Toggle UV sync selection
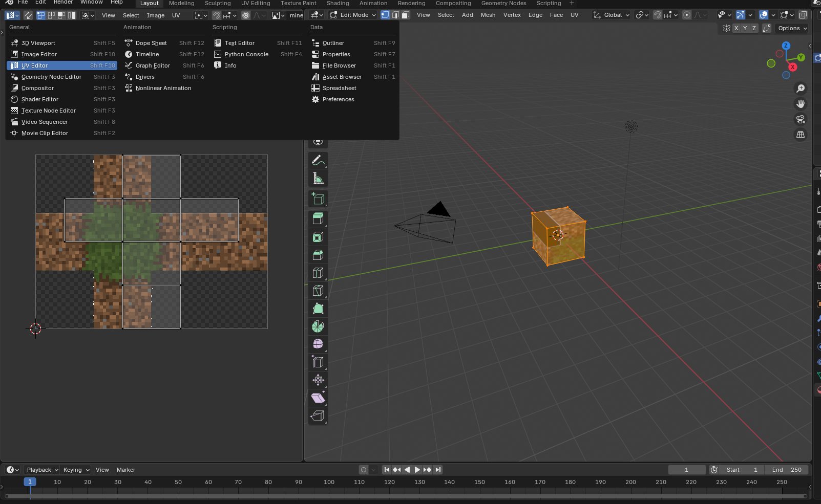The width and height of the screenshot is (821, 504). 28,15
